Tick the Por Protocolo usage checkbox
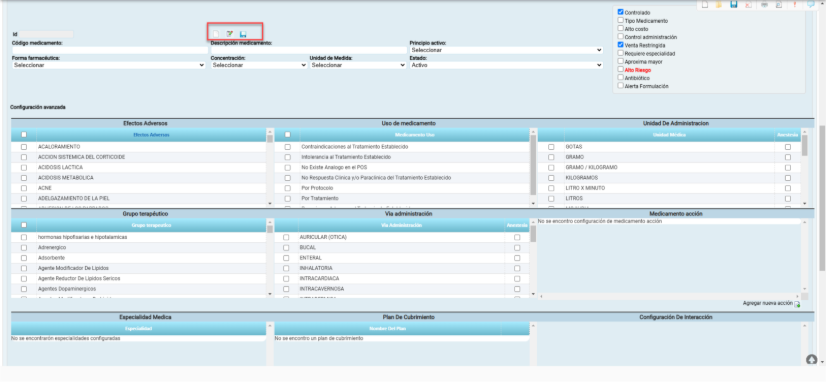The height and width of the screenshot is (382, 826). [x=288, y=188]
